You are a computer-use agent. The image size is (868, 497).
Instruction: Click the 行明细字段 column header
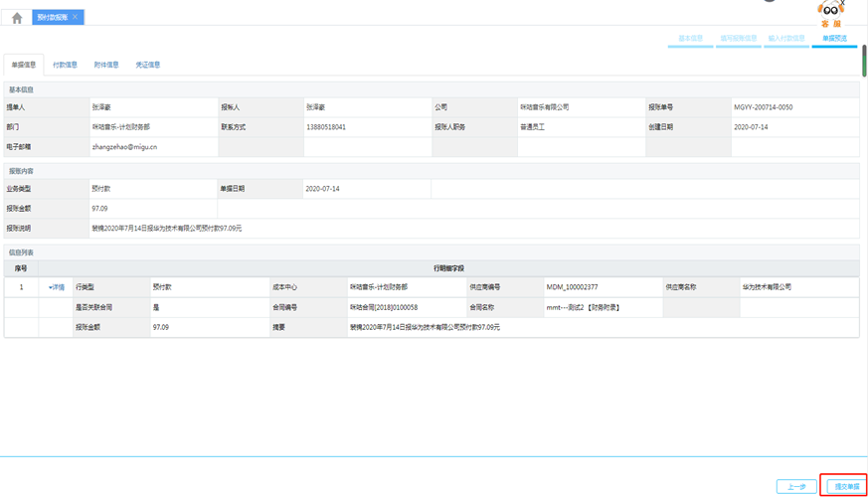coord(448,268)
